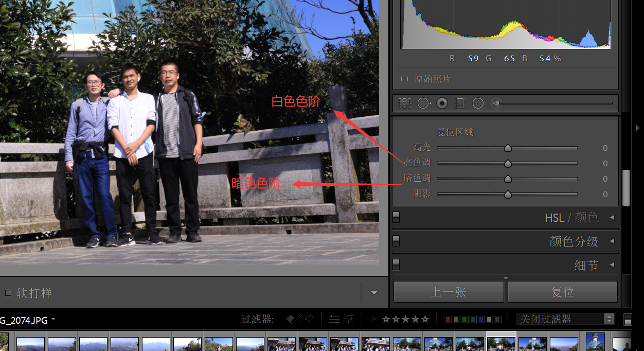Click the 过滤器 filter label

[x=259, y=319]
